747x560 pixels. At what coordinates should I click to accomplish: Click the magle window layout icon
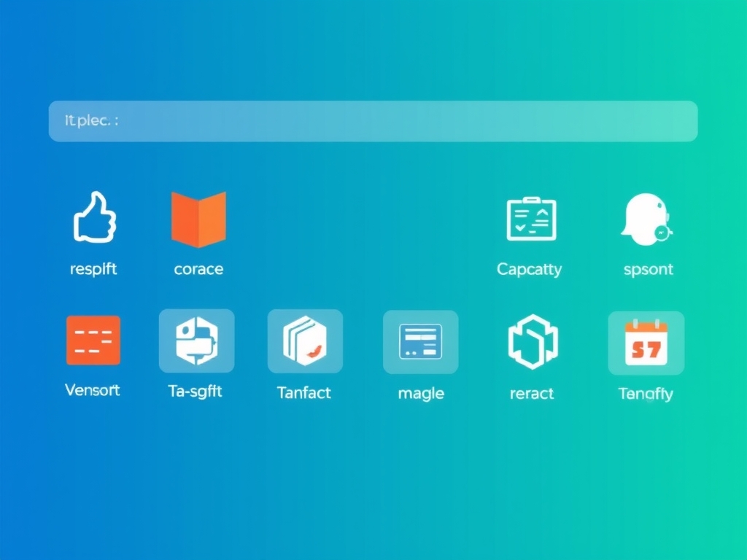tap(420, 341)
